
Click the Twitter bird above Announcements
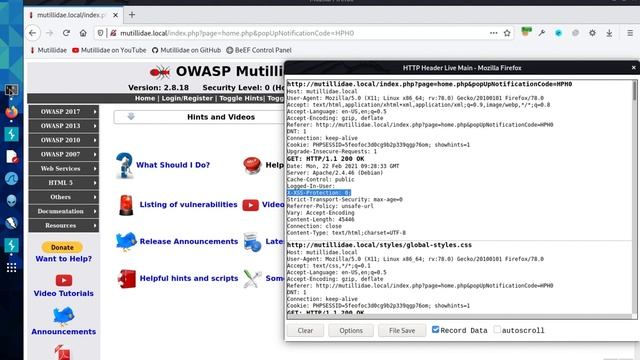click(x=63, y=316)
